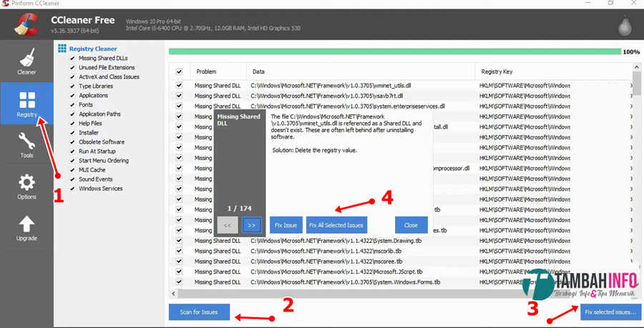Close the Missing Shared DLL dialog
644x328 pixels.
(411, 225)
